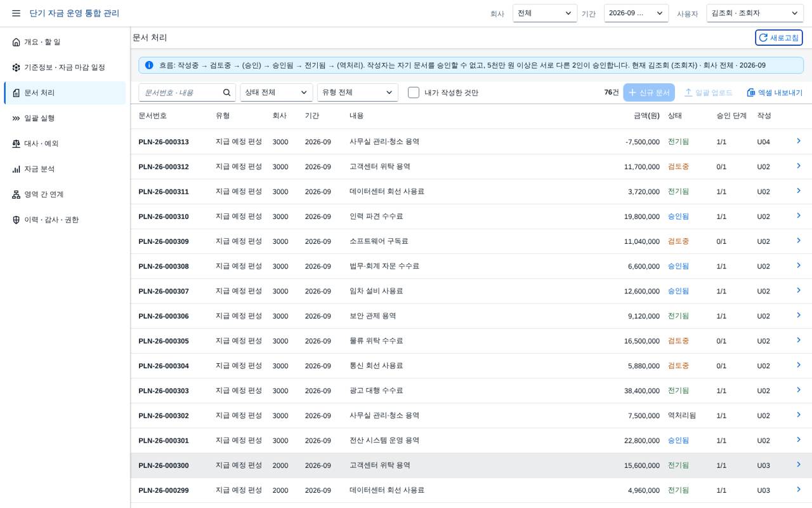Click the refresh icon in 새로고침 button
The width and height of the screenshot is (812, 508).
763,38
